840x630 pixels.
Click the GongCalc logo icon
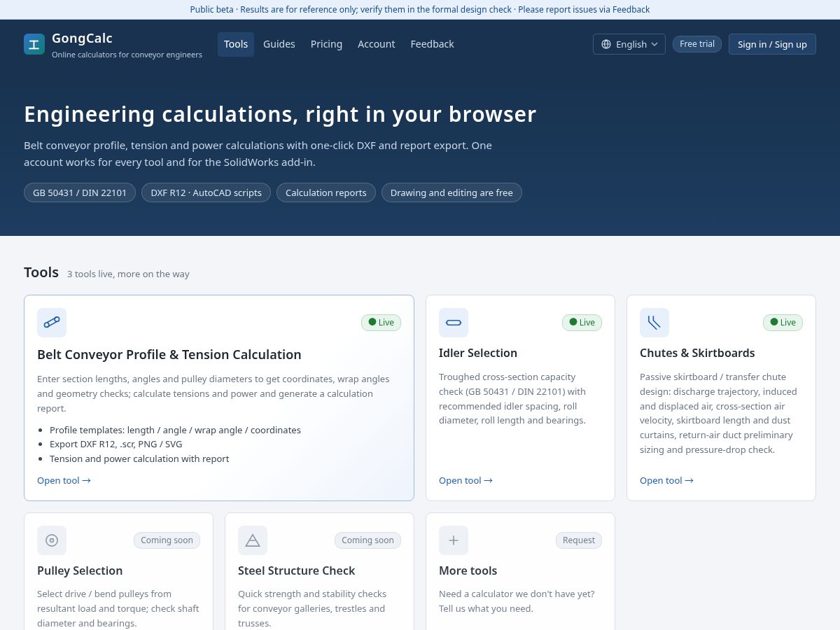pos(34,44)
